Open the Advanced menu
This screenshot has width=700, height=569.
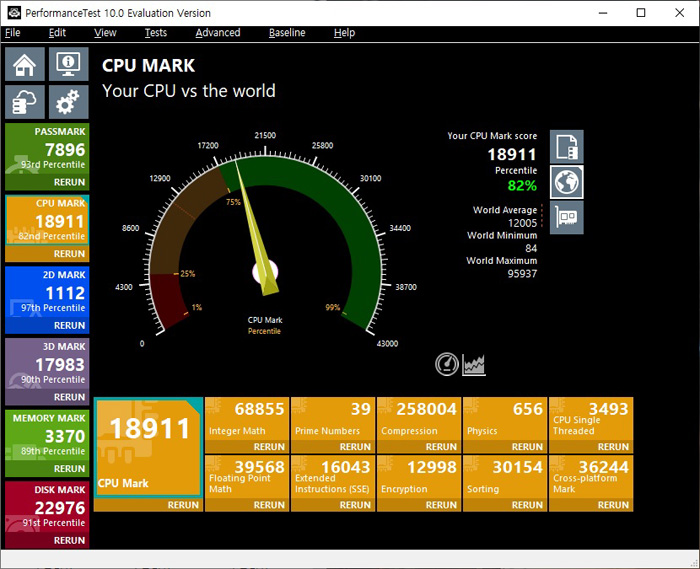pyautogui.click(x=218, y=33)
